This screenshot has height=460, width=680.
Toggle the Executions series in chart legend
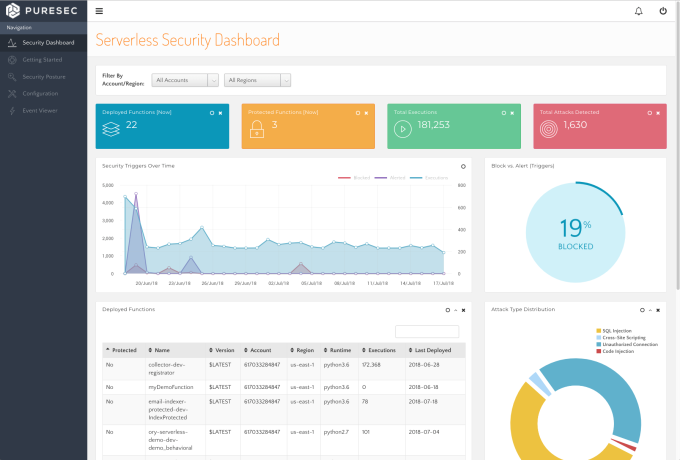pos(429,178)
